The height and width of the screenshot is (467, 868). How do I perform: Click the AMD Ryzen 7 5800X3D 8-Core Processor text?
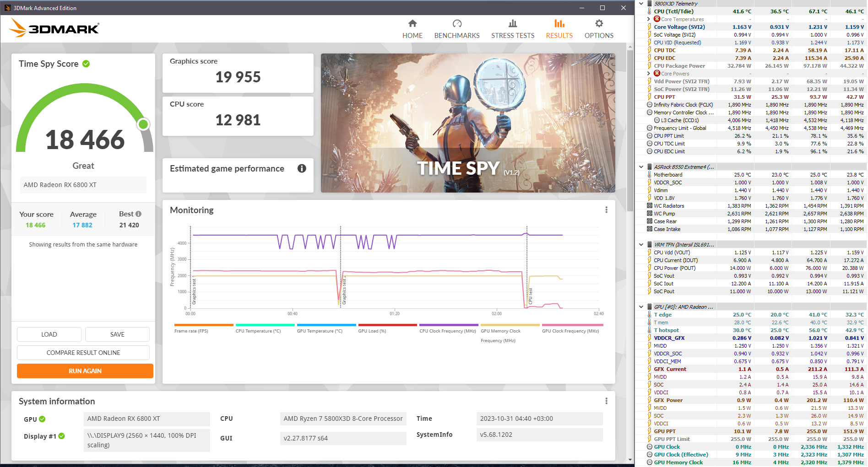(x=343, y=419)
